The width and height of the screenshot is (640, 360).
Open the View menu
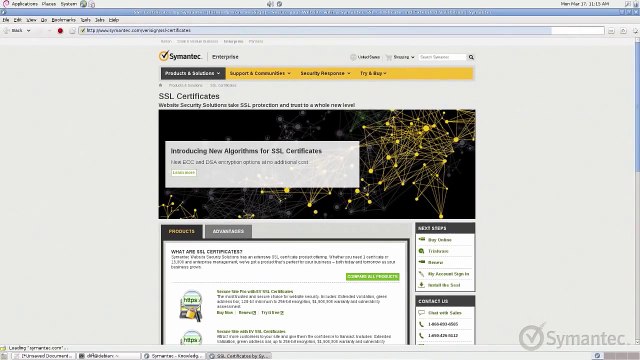[31, 20]
